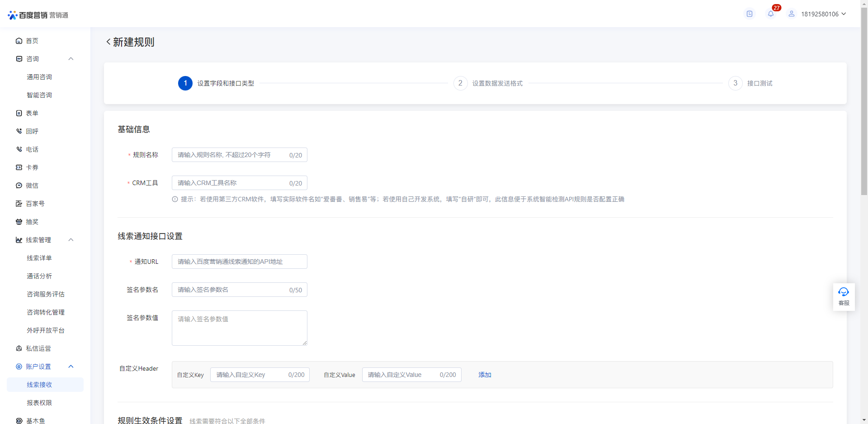Collapse the 账户设置 sidebar section
The height and width of the screenshot is (424, 868).
click(71, 367)
